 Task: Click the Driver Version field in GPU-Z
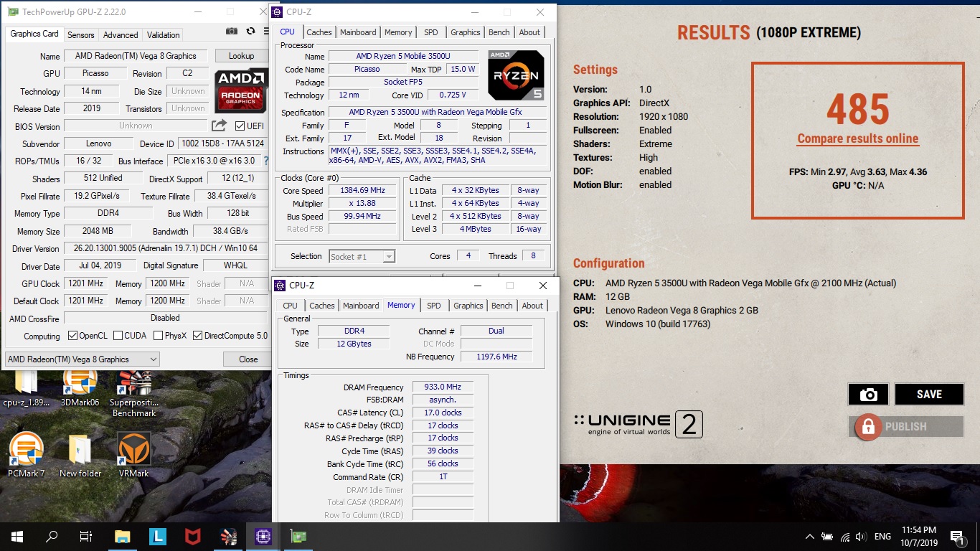(x=165, y=248)
